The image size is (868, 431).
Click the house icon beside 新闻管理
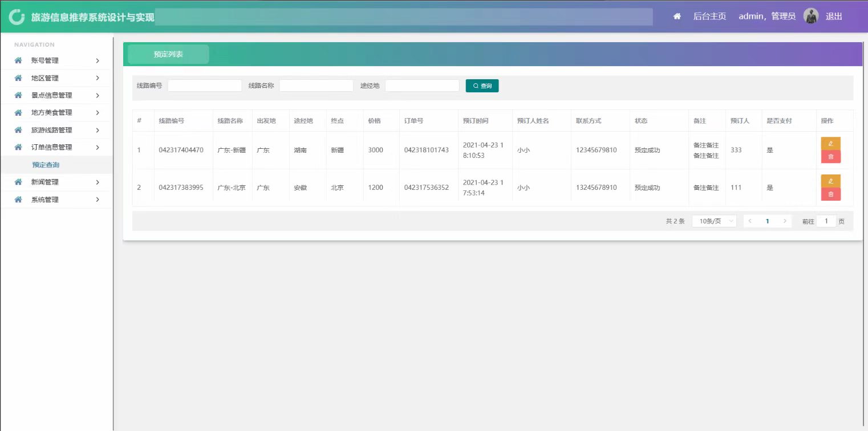pyautogui.click(x=18, y=182)
